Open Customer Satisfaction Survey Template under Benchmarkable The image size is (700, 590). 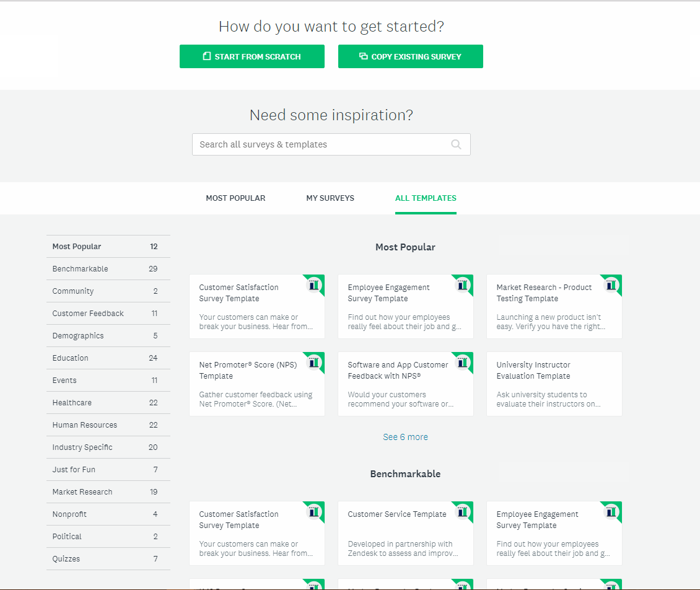click(257, 533)
